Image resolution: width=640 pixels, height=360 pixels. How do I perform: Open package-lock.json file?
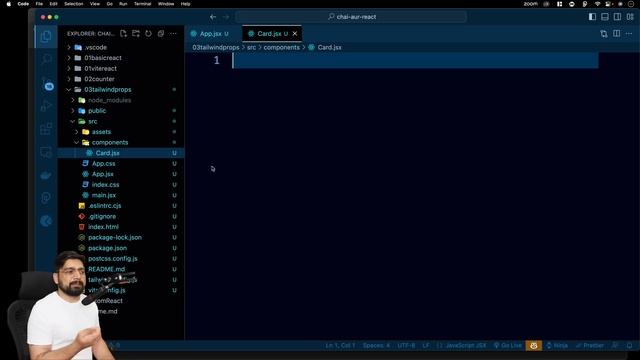(x=115, y=238)
